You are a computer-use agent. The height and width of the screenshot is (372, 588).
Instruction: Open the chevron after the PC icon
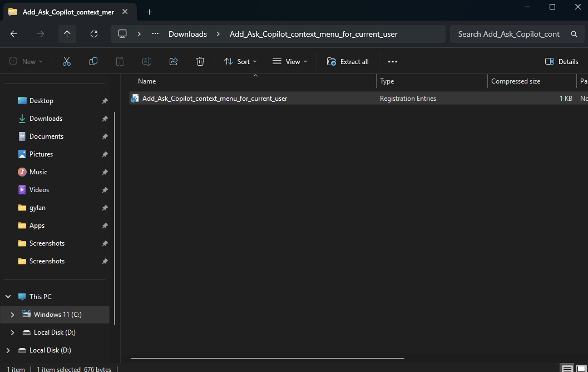[x=139, y=34]
